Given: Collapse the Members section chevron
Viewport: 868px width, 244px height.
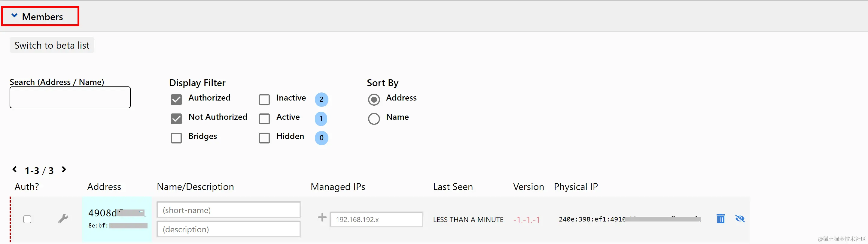Looking at the screenshot, I should coord(14,16).
